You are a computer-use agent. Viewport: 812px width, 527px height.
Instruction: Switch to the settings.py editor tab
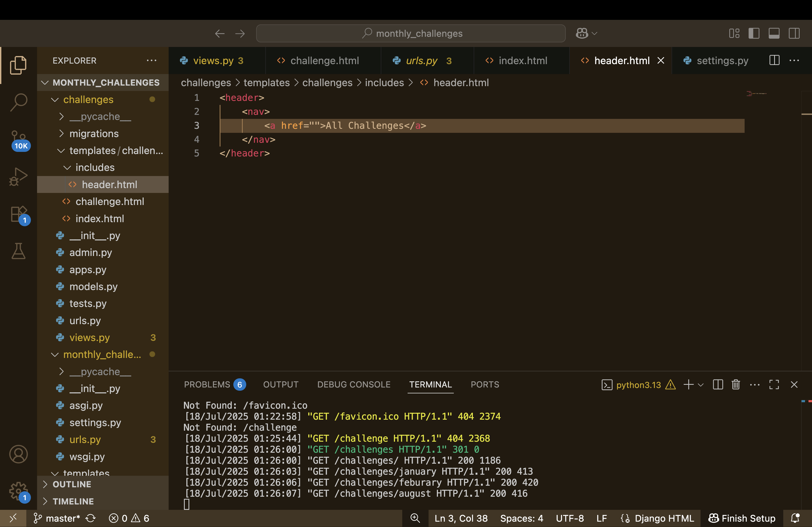(716, 60)
